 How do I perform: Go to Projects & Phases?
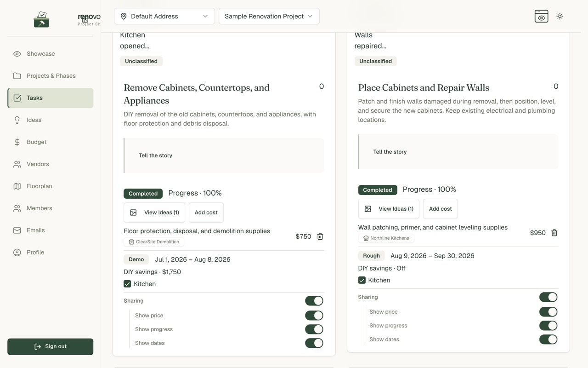tap(50, 76)
